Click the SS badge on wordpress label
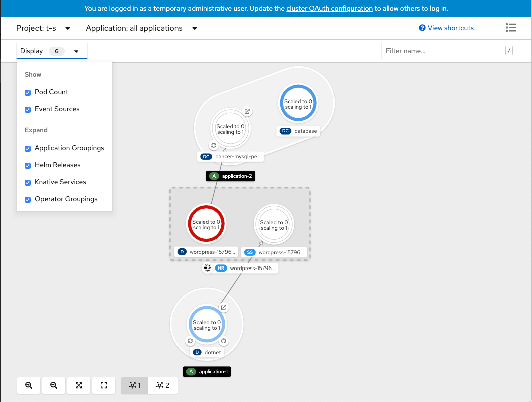Viewport: 532px width, 402px height. click(250, 252)
